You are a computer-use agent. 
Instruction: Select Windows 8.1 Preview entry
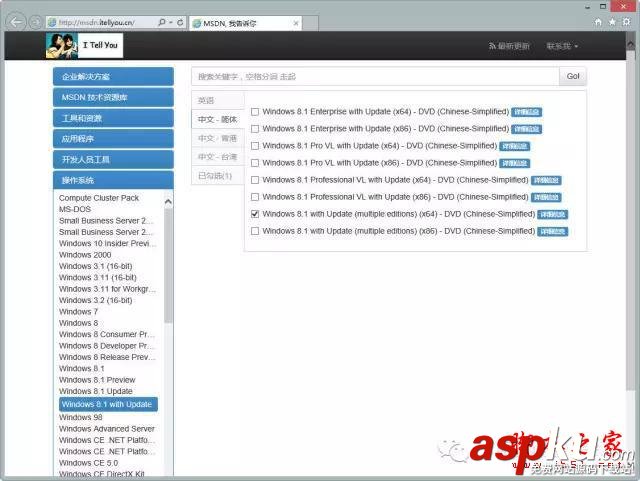click(x=97, y=380)
